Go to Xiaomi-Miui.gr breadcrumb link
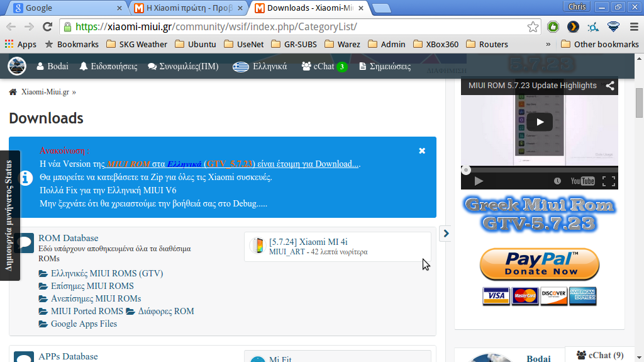Viewport: 644px width, 362px height. pos(45,92)
